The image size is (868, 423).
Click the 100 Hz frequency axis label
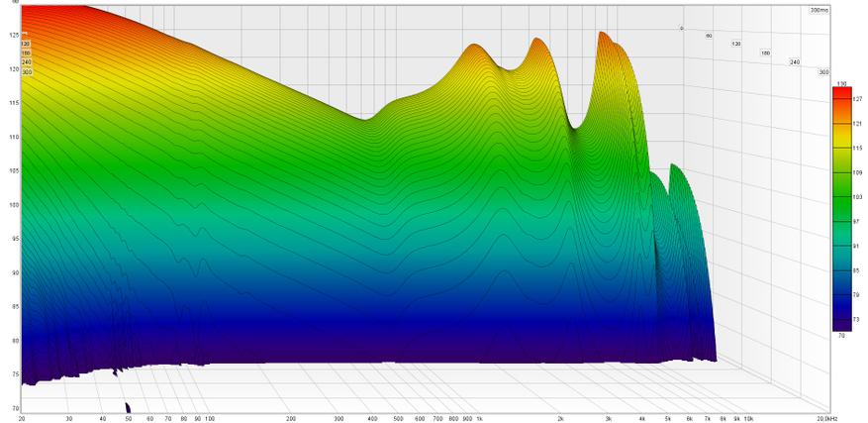209,418
